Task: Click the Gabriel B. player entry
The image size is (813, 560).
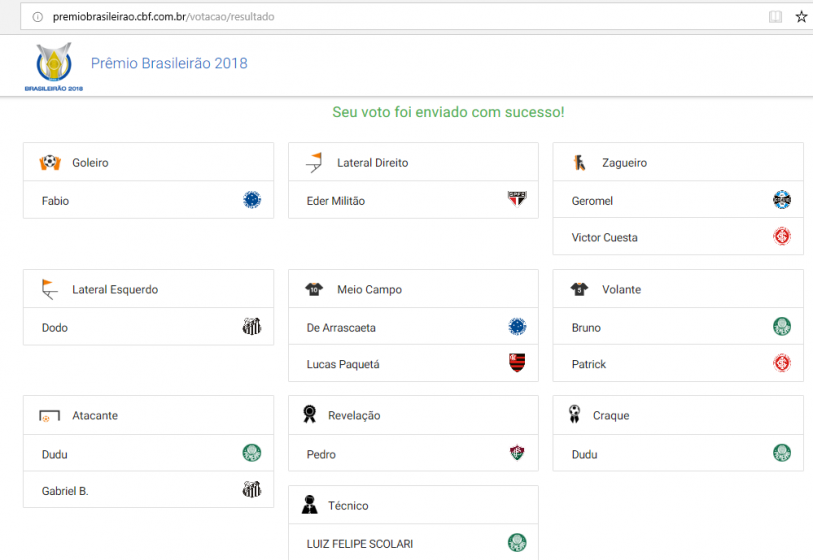Action: [65, 491]
